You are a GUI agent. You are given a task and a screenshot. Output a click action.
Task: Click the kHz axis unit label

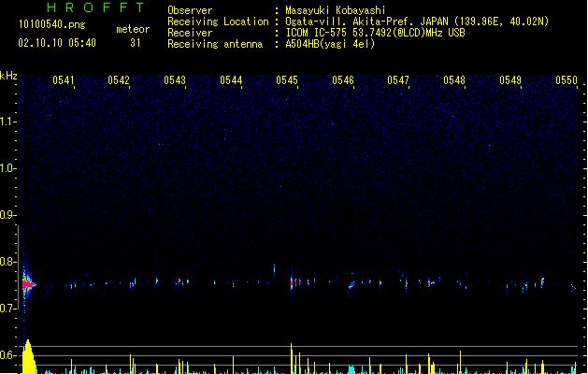8,76
